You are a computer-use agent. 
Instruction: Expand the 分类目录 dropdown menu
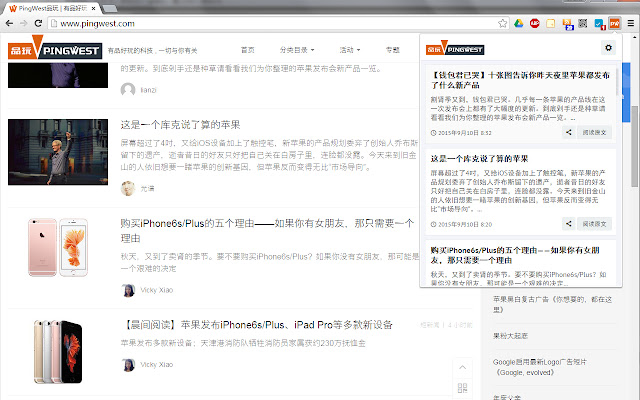coord(297,50)
